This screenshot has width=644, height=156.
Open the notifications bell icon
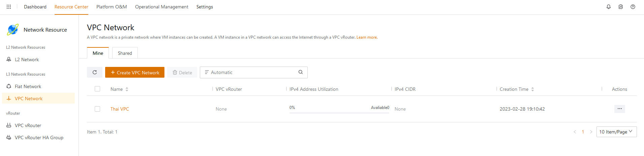point(608,7)
